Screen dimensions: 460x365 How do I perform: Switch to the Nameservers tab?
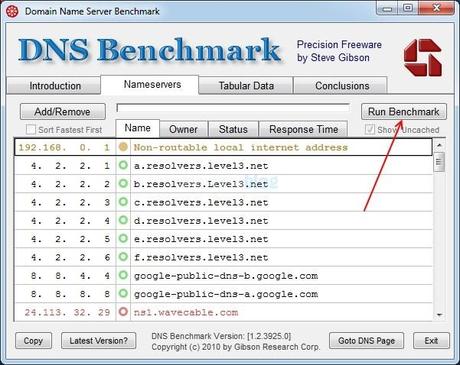pos(150,85)
